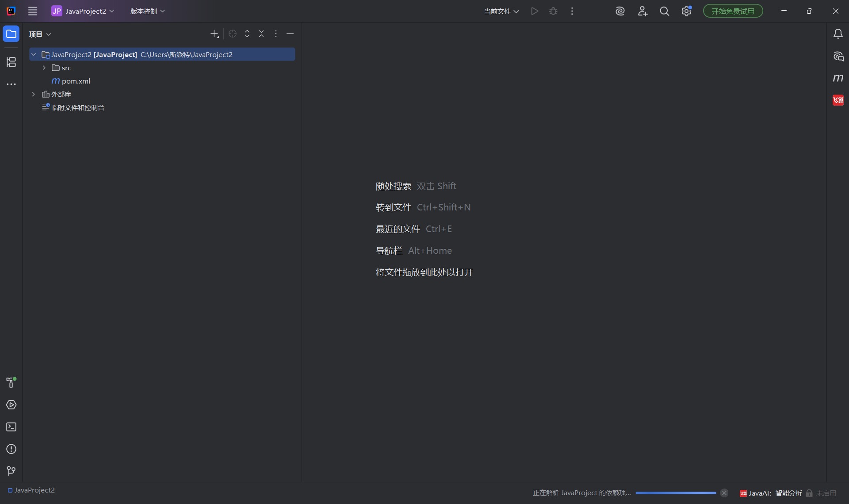
Task: Open the Terminal tool window
Action: coord(11,427)
